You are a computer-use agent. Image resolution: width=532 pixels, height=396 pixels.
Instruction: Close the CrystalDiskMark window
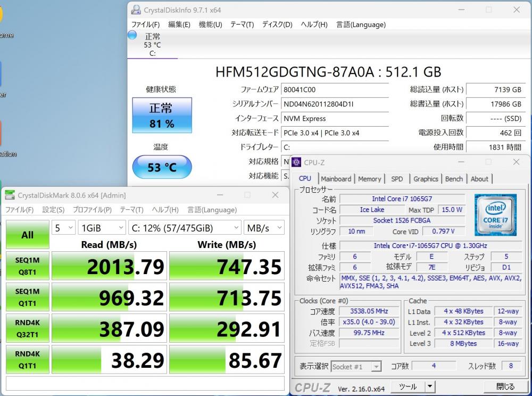tap(275, 195)
